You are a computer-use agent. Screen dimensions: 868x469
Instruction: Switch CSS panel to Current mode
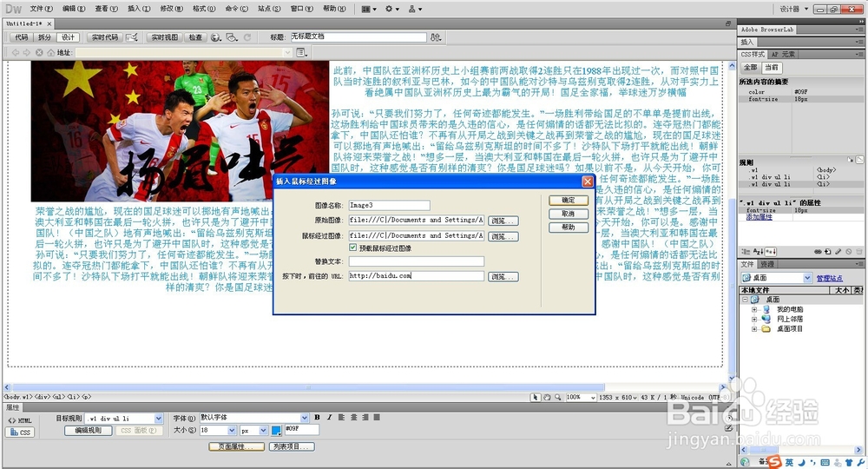click(x=771, y=67)
